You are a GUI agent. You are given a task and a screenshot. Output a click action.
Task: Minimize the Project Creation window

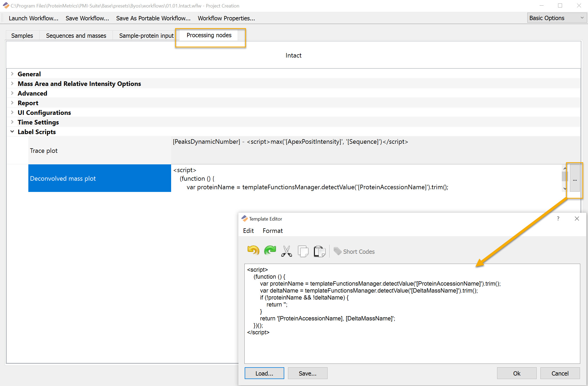[541, 6]
